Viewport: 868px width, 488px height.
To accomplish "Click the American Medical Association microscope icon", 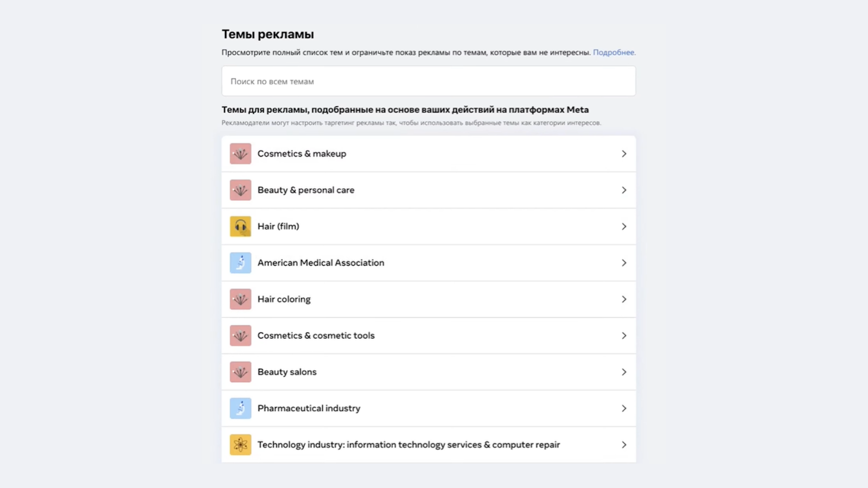I will [x=240, y=263].
